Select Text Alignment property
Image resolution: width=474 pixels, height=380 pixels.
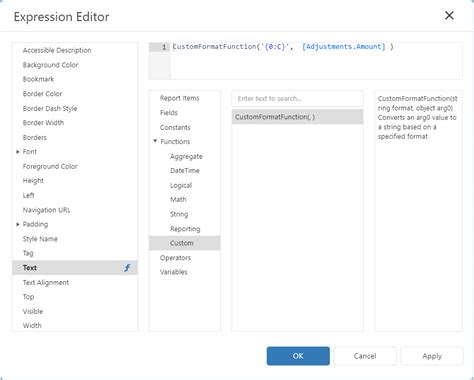[x=75, y=282]
